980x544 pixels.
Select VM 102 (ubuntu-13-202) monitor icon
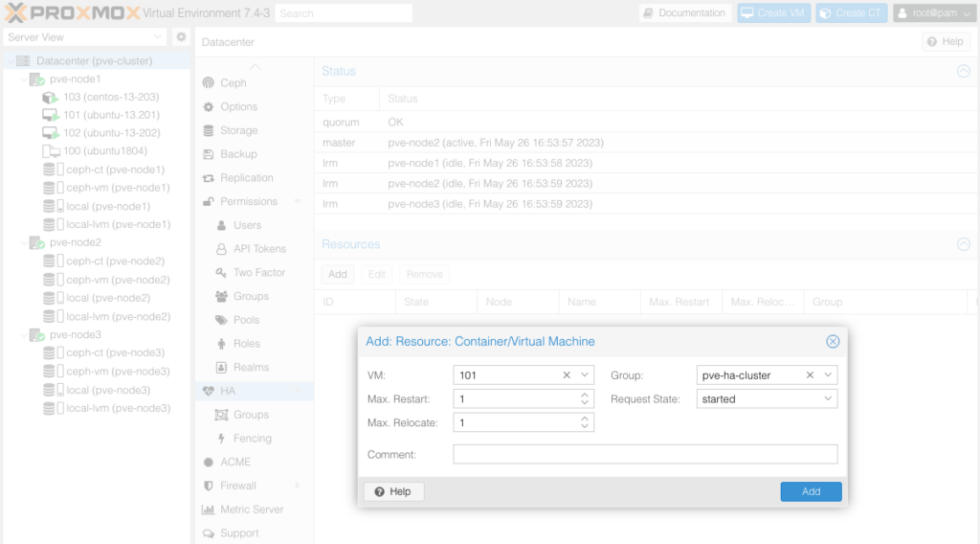pyautogui.click(x=50, y=132)
